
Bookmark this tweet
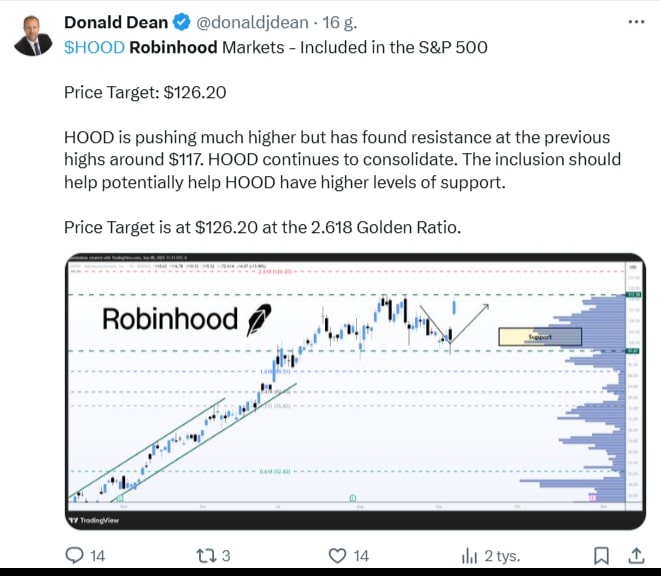pyautogui.click(x=601, y=555)
